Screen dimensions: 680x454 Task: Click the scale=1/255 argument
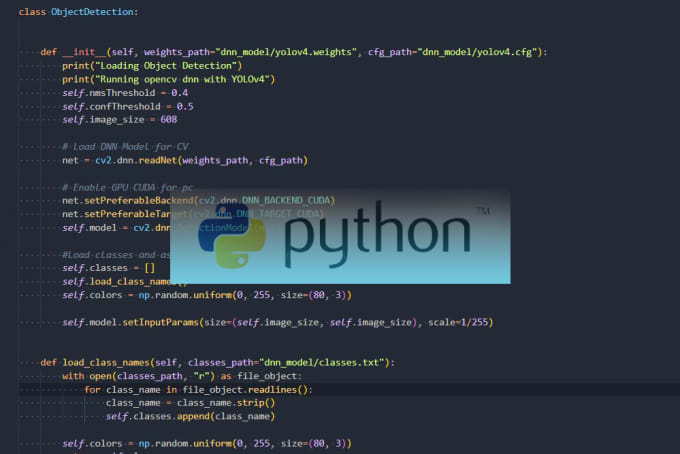(458, 322)
